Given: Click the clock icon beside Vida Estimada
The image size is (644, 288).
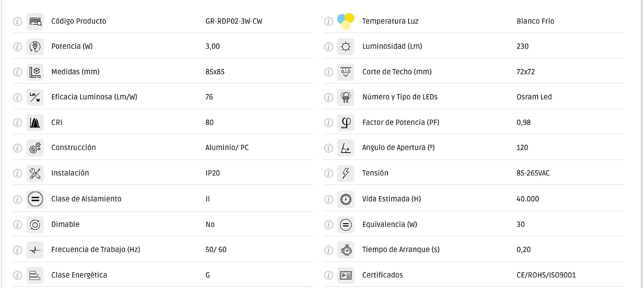Looking at the screenshot, I should 346,199.
